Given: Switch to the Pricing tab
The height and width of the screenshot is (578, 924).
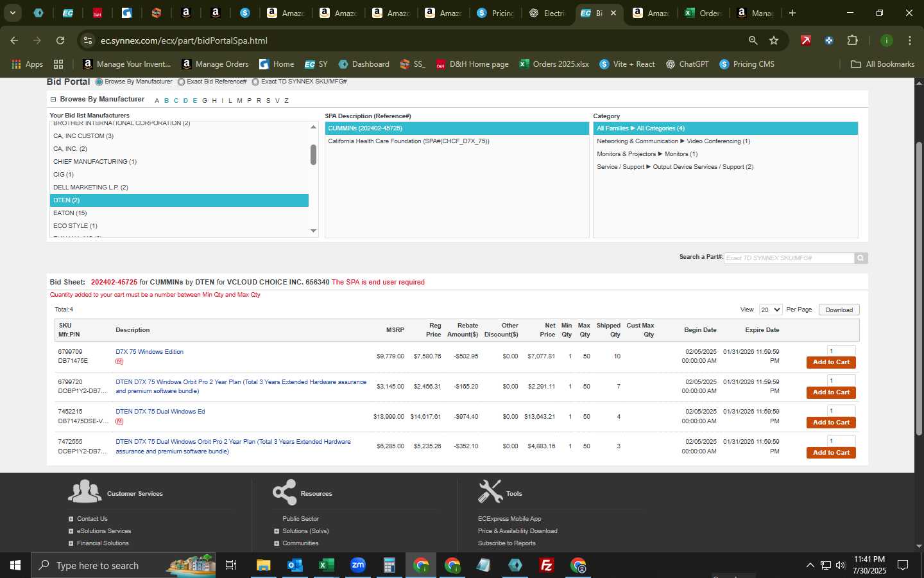Looking at the screenshot, I should click(495, 13).
